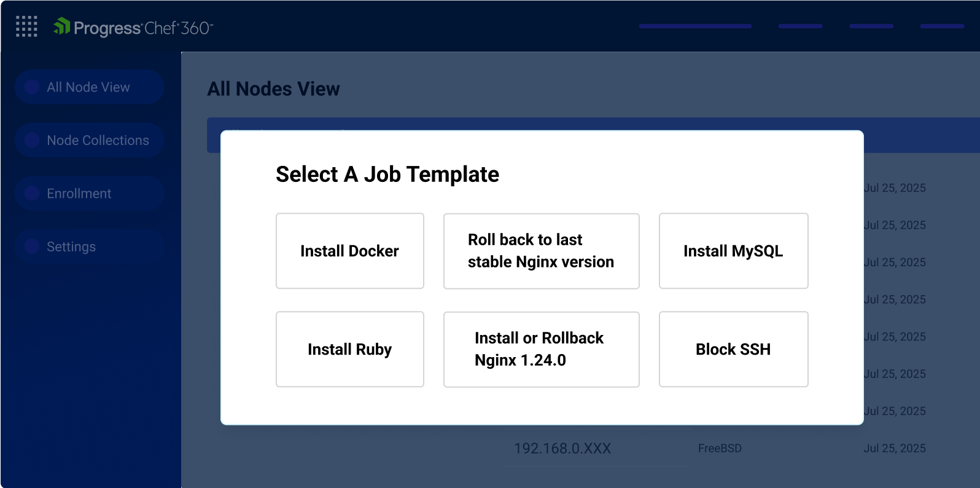Select the Install Docker job template

tap(350, 251)
